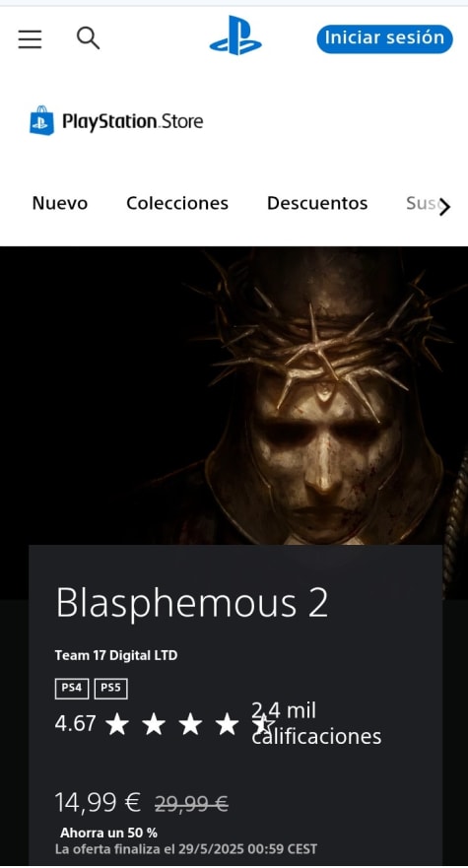Click the Team 17 Digital LTD publisher name

coord(116,655)
